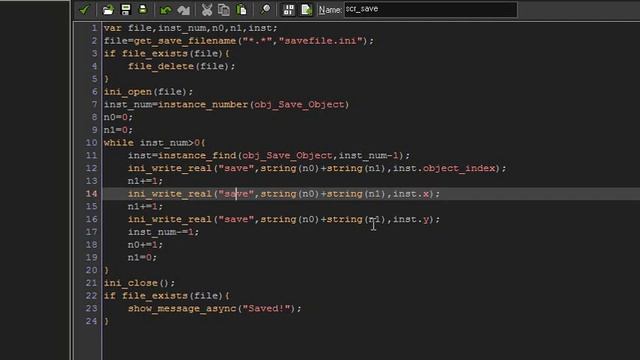Click file_delete(file) on line 4

[x=179, y=66]
